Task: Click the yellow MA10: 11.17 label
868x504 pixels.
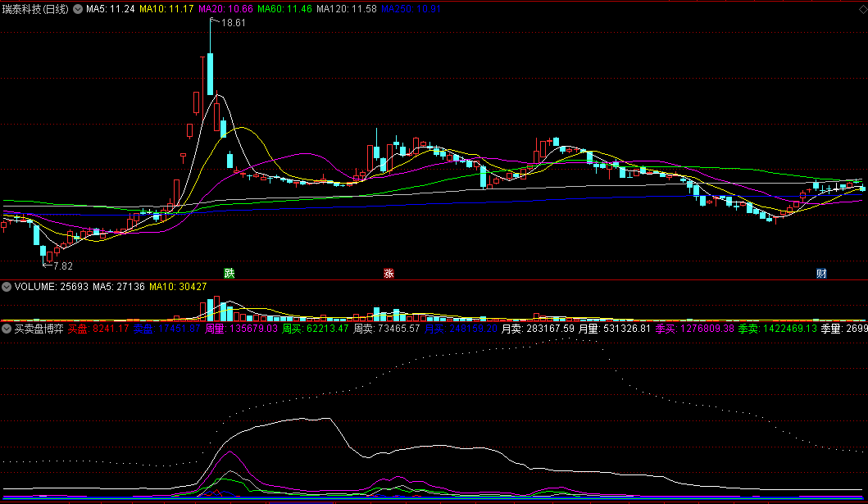Action: [166, 9]
